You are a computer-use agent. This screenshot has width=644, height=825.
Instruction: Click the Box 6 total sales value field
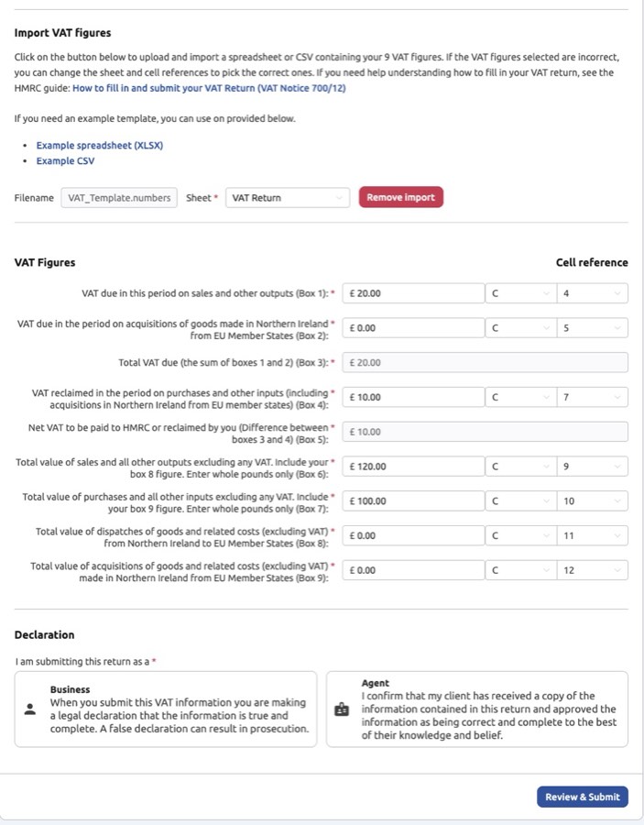coord(412,466)
